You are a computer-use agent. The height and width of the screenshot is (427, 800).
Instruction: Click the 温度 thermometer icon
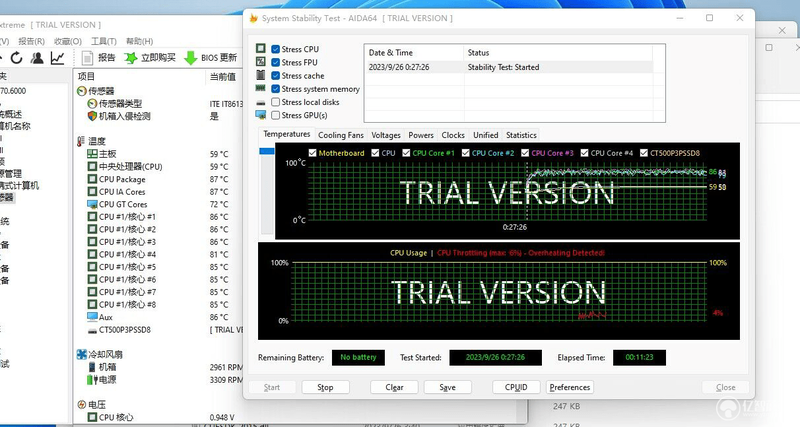[x=81, y=141]
